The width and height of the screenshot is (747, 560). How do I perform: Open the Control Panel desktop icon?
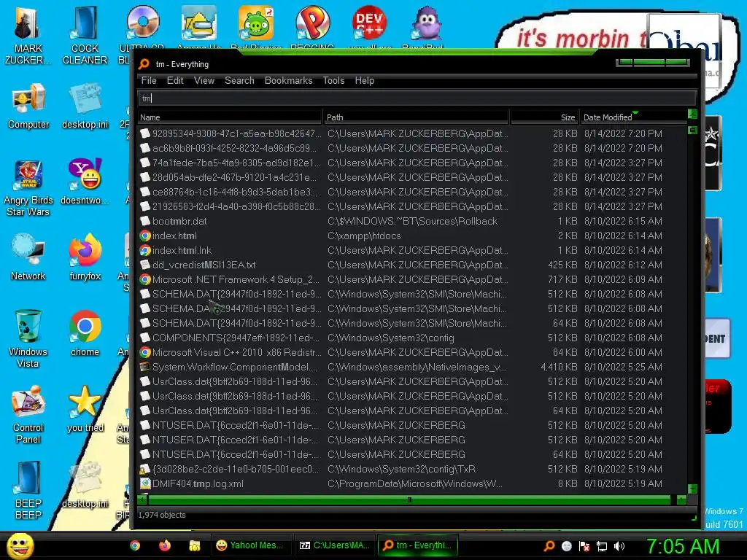tap(28, 415)
